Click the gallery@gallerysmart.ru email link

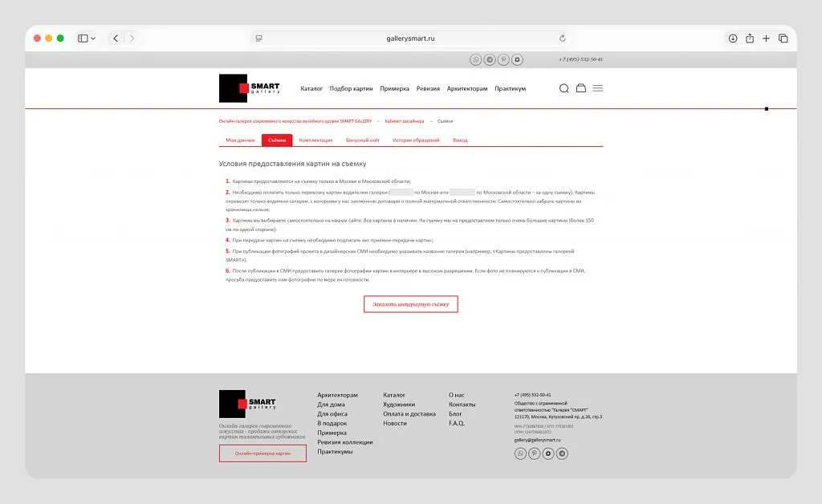(x=537, y=440)
